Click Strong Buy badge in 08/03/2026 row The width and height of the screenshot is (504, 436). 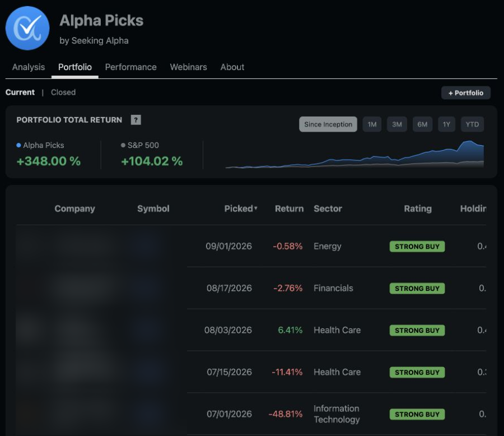[x=417, y=331]
